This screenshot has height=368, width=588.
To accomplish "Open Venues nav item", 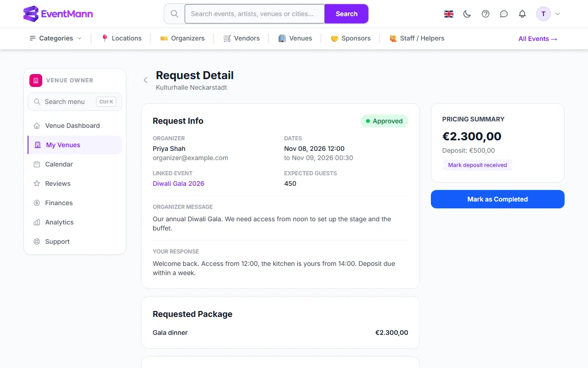I will 295,38.
